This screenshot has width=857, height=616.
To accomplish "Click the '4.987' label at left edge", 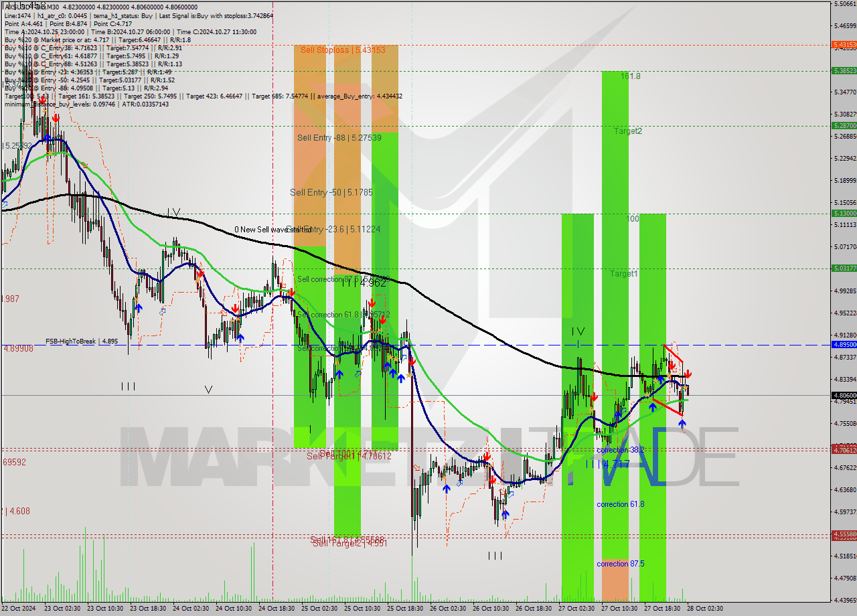I will pos(11,299).
